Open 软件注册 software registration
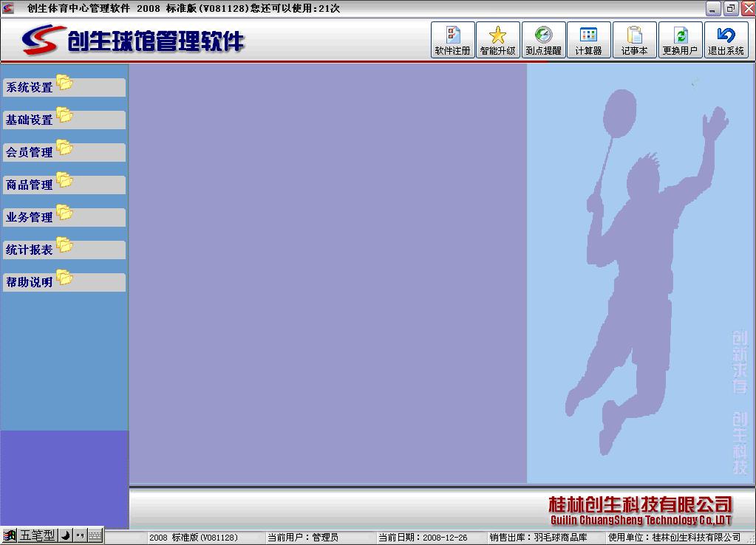The height and width of the screenshot is (545, 756). (x=452, y=41)
